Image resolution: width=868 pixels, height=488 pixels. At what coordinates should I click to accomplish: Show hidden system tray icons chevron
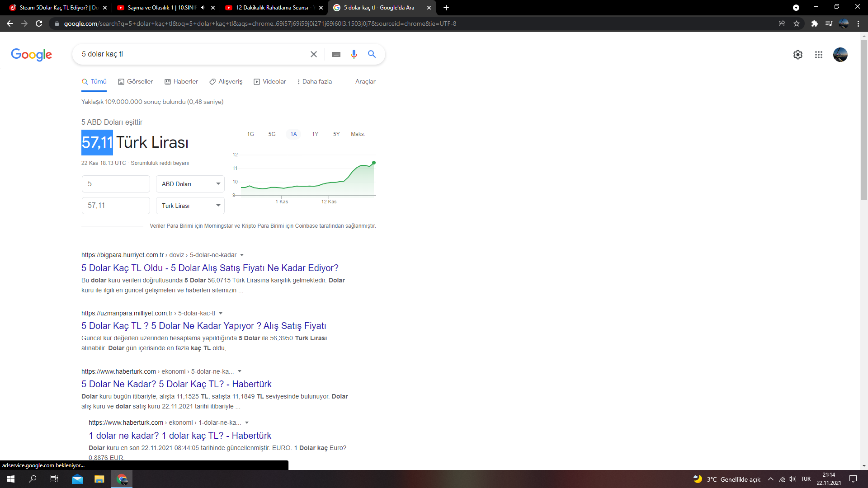[771, 479]
